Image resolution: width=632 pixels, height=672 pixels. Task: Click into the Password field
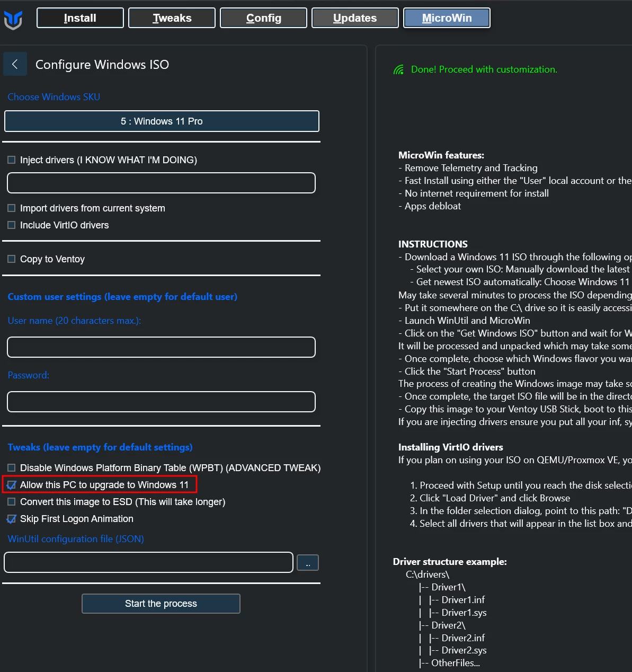pyautogui.click(x=161, y=402)
